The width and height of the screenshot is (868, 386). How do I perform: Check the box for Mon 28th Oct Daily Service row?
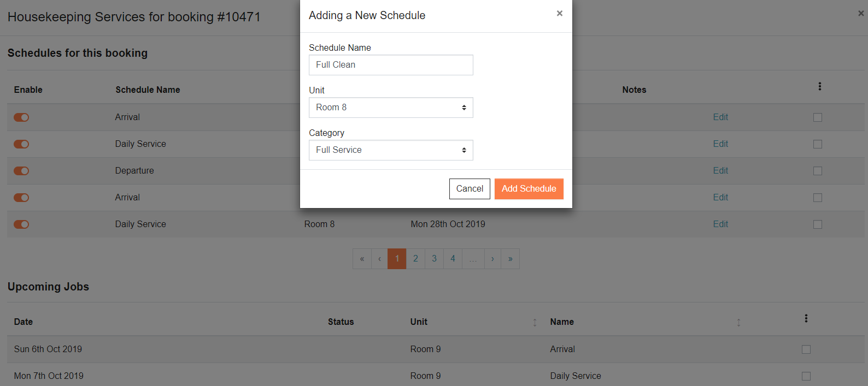click(818, 224)
